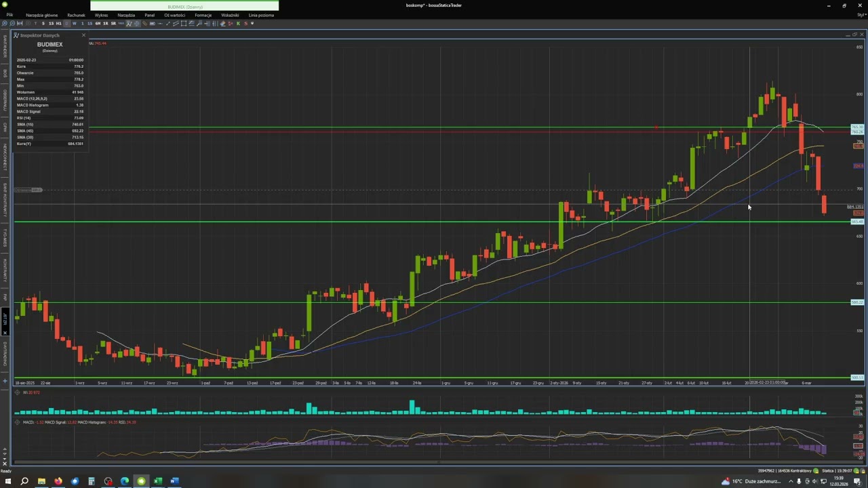Select the RSI (14) row in inspector
868x488 pixels.
[50, 118]
